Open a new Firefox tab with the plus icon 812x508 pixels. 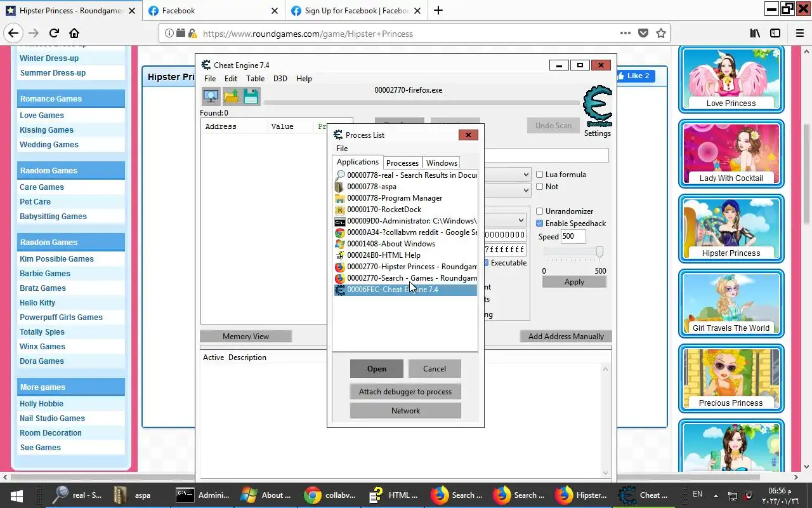click(x=438, y=10)
